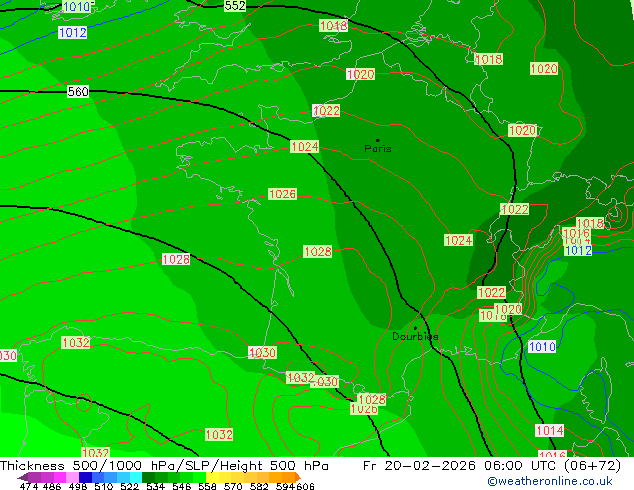Click the weatheronline.co.uk copyright link
Screen dimensions: 634x490
click(550, 481)
